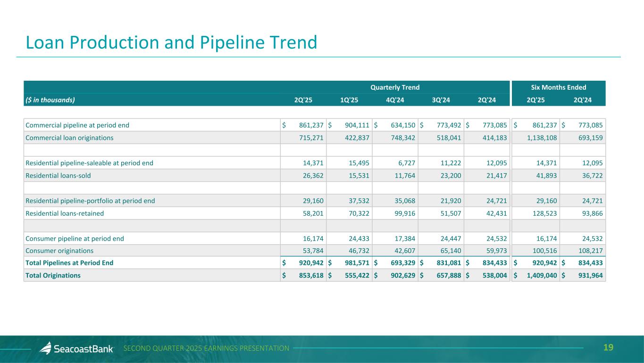
Task: Click the 3Q'24 column header
Action: tap(441, 100)
